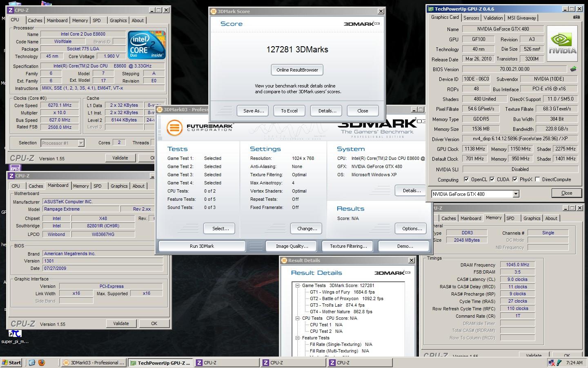
Task: Toggle the CUDA checkbox
Action: pos(492,180)
